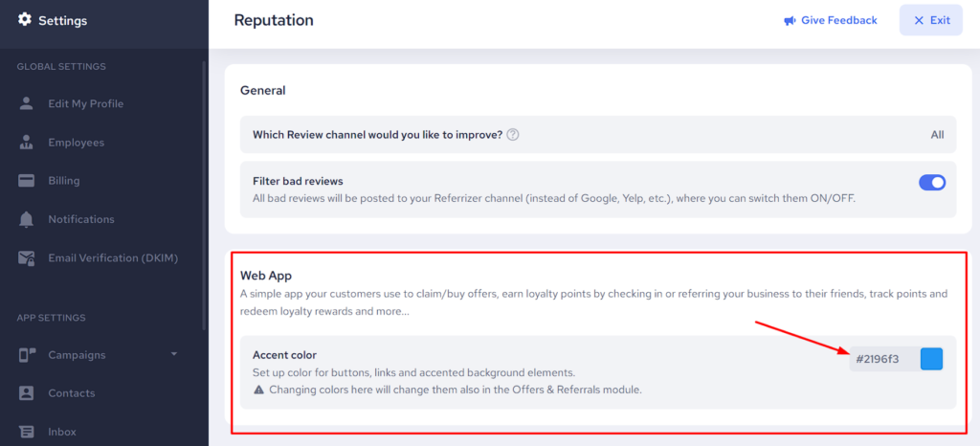The height and width of the screenshot is (446, 980).
Task: Click the Email Verification envelope icon
Action: coord(27,258)
